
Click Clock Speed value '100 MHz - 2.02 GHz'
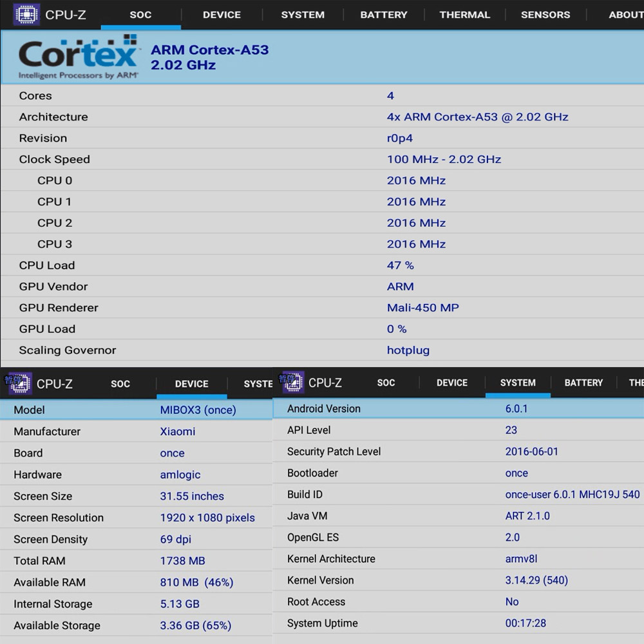click(x=444, y=159)
